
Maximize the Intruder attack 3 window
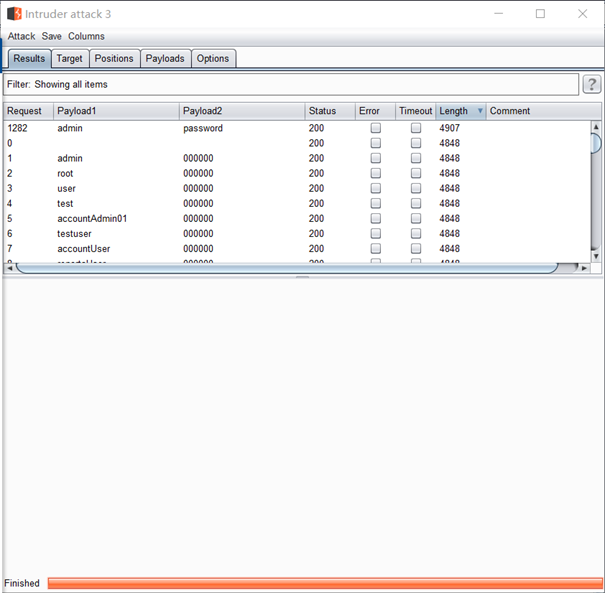coord(541,14)
